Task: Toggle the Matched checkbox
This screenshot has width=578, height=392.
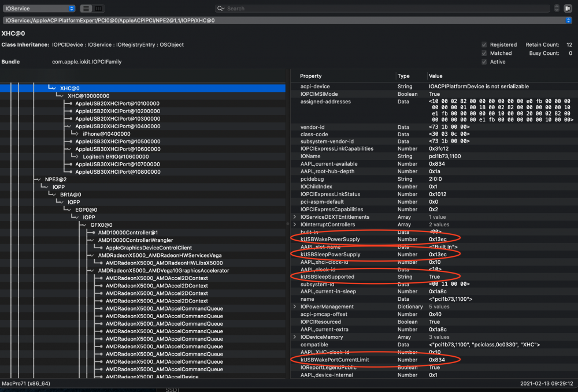Action: [484, 53]
